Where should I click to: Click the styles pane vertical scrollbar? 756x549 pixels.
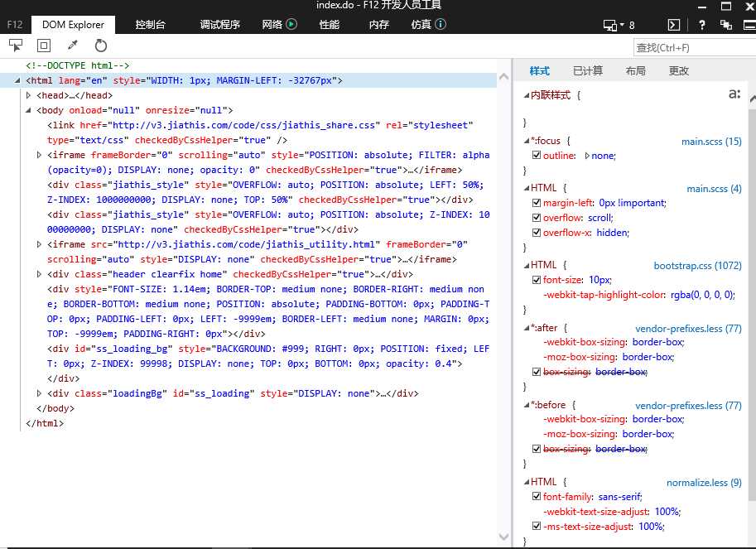(752, 304)
